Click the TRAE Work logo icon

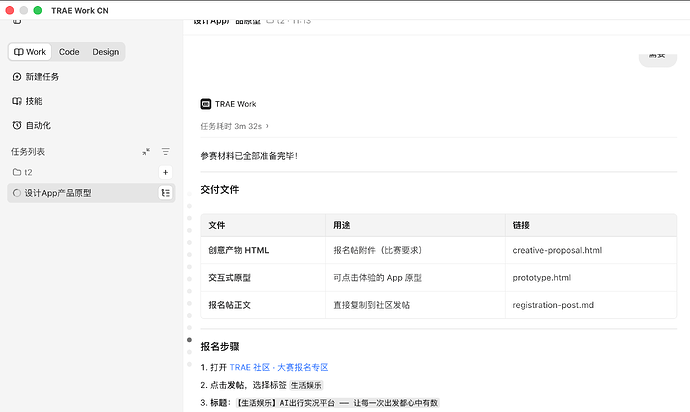[x=206, y=104]
